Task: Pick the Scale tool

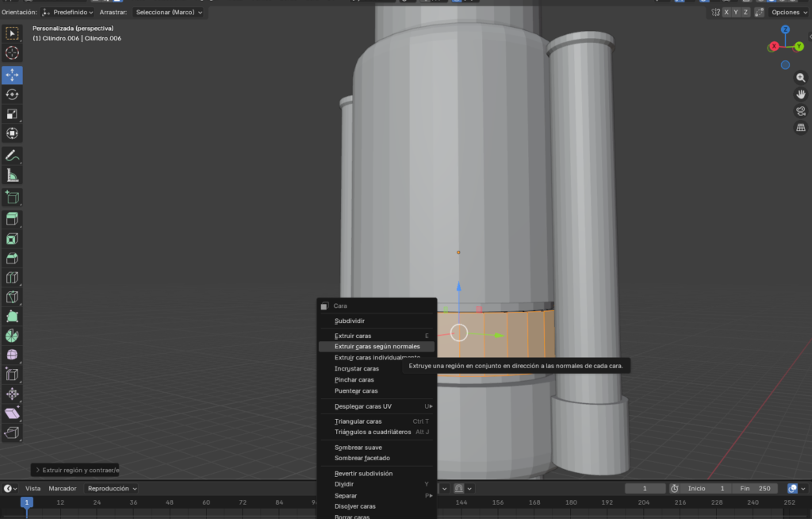Action: coord(12,114)
